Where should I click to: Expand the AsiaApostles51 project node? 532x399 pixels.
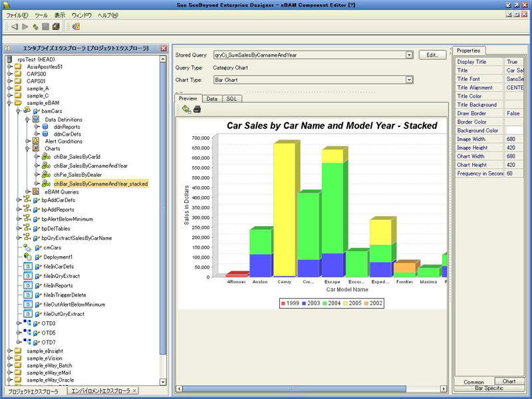tap(10, 66)
